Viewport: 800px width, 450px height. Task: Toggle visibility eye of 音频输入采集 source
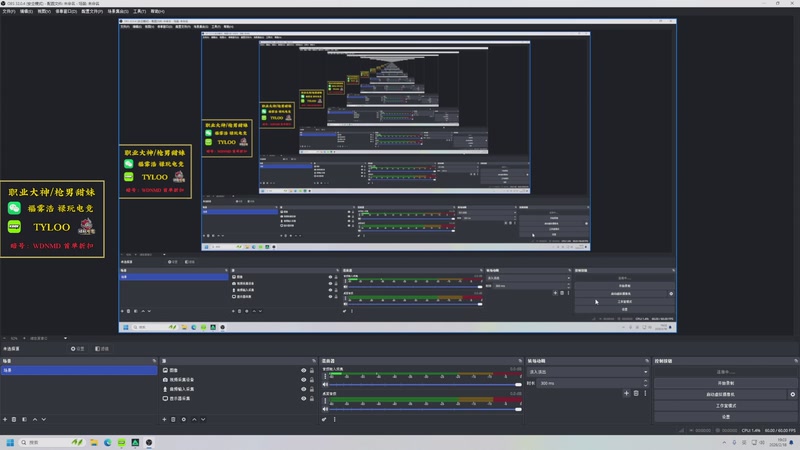[x=304, y=389]
